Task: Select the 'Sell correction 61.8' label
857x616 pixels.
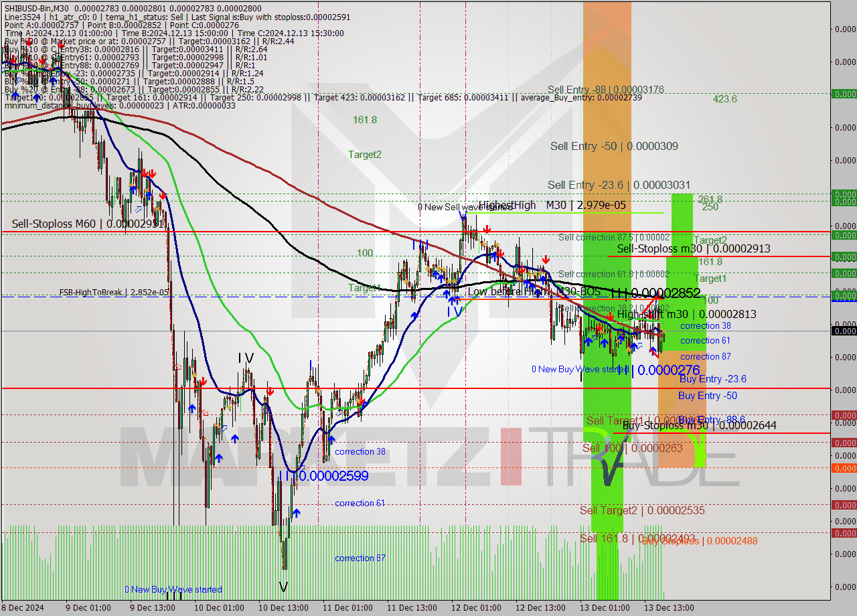Action: tap(614, 274)
